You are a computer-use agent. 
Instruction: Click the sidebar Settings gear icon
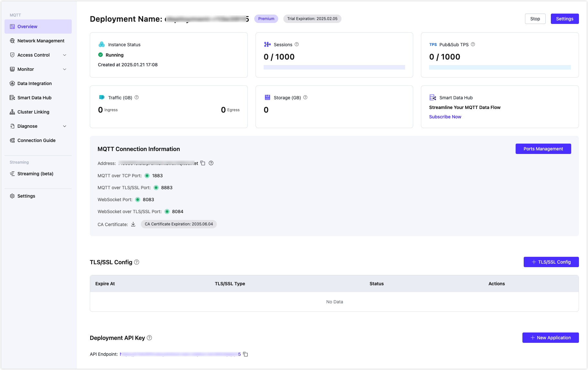pos(12,196)
